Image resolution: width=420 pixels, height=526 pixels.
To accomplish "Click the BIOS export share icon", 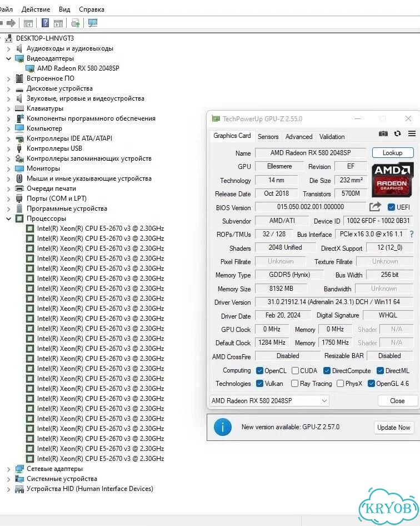I will (375, 207).
